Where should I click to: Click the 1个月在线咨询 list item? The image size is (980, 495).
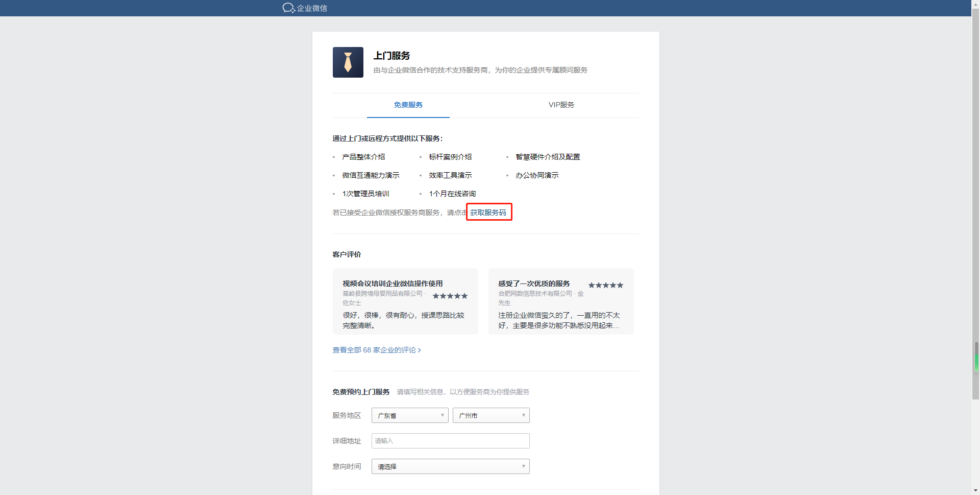point(452,194)
